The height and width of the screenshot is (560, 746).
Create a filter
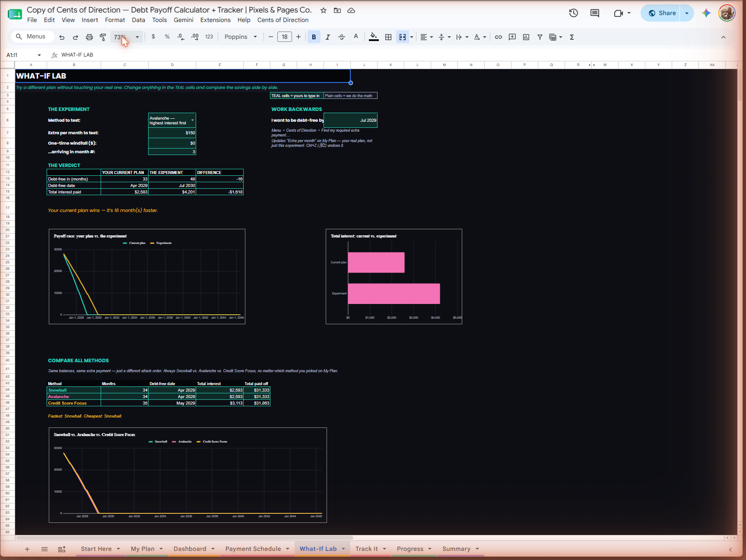pyautogui.click(x=540, y=37)
